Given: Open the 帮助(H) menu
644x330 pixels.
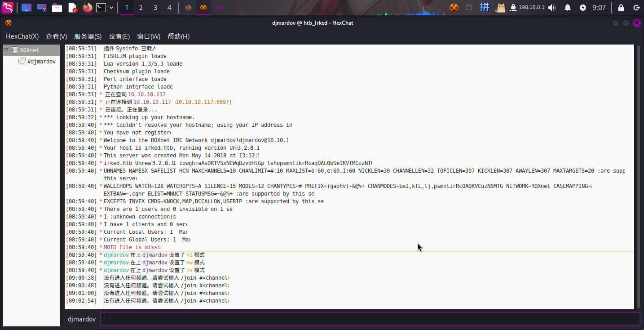Looking at the screenshot, I should pyautogui.click(x=179, y=36).
